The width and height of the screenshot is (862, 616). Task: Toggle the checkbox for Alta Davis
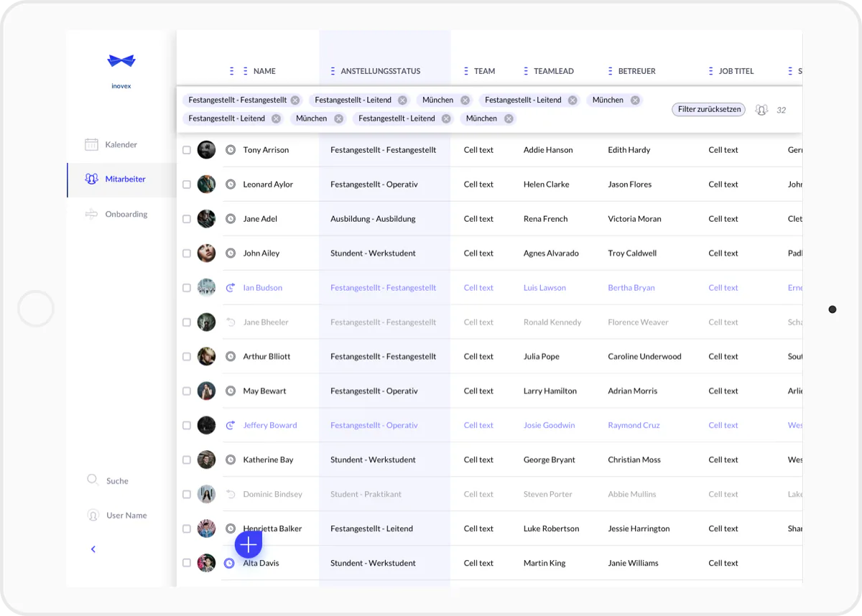187,564
